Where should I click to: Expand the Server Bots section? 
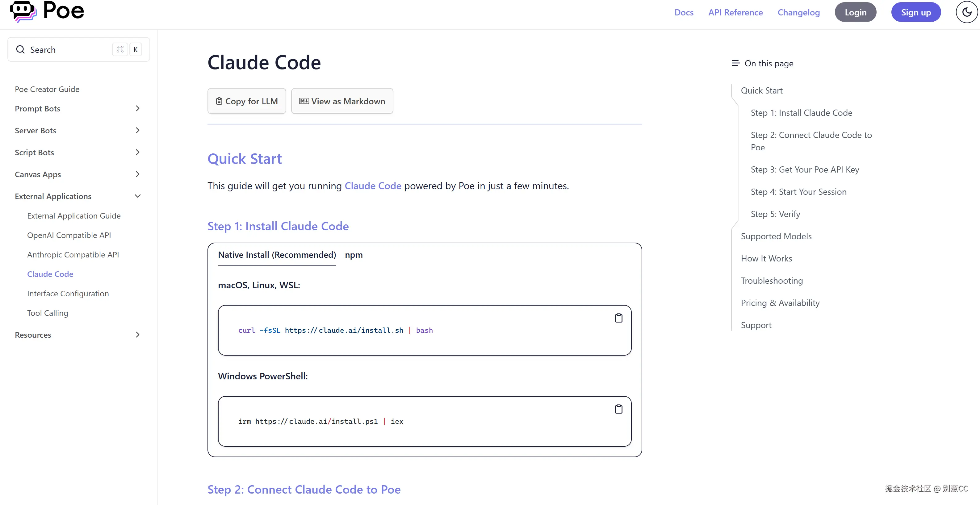coord(138,131)
